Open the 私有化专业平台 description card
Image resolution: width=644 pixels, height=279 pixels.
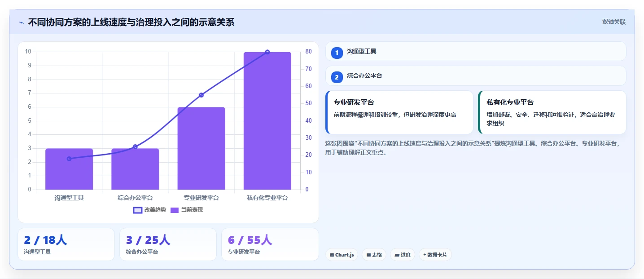552,112
